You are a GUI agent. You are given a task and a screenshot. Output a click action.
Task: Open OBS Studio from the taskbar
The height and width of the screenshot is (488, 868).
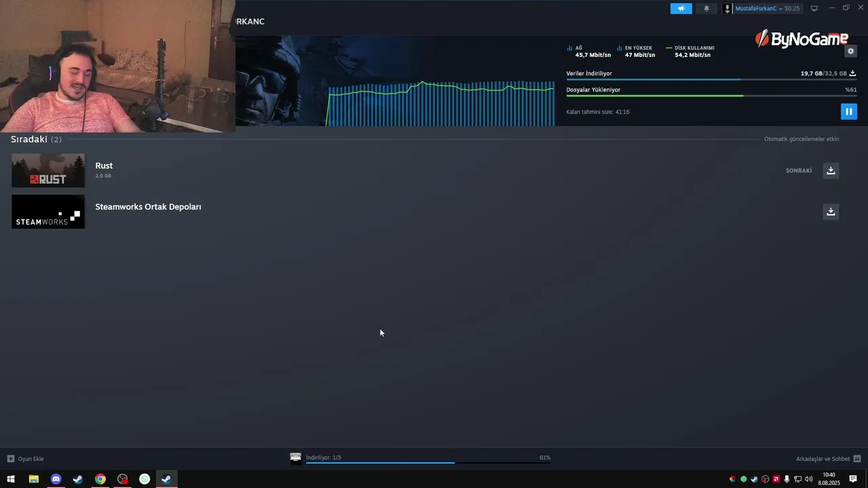click(x=122, y=479)
